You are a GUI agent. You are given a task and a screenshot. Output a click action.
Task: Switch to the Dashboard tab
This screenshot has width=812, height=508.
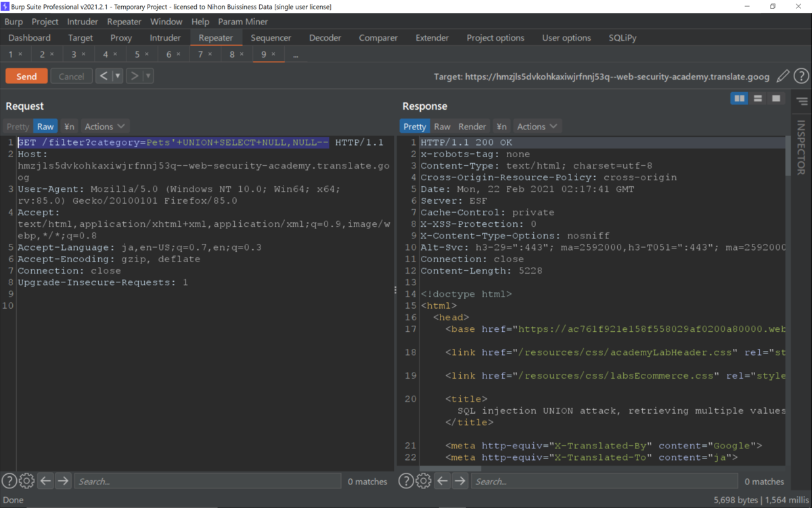click(30, 38)
